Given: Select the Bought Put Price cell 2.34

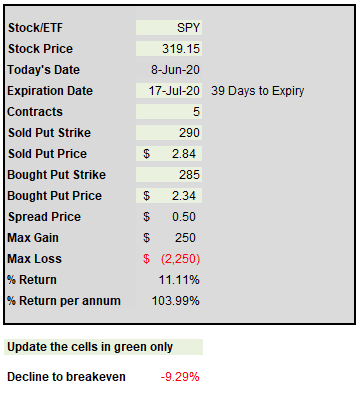Looking at the screenshot, I should [169, 196].
